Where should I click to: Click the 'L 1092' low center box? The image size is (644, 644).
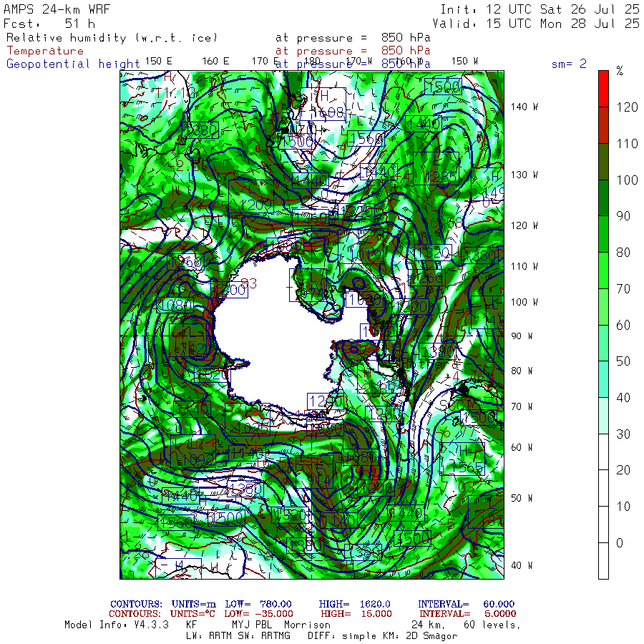tap(193, 452)
